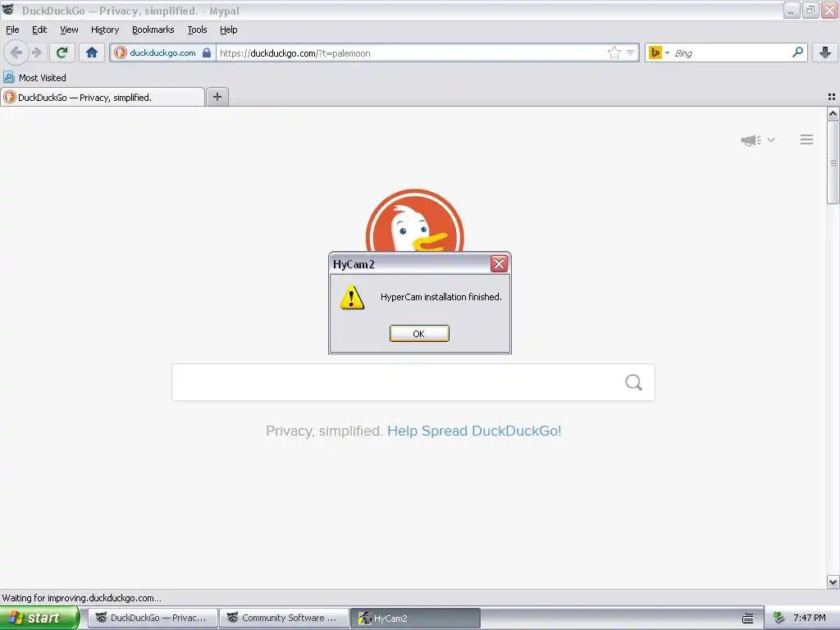Open the File menu
Image resolution: width=840 pixels, height=630 pixels.
12,30
